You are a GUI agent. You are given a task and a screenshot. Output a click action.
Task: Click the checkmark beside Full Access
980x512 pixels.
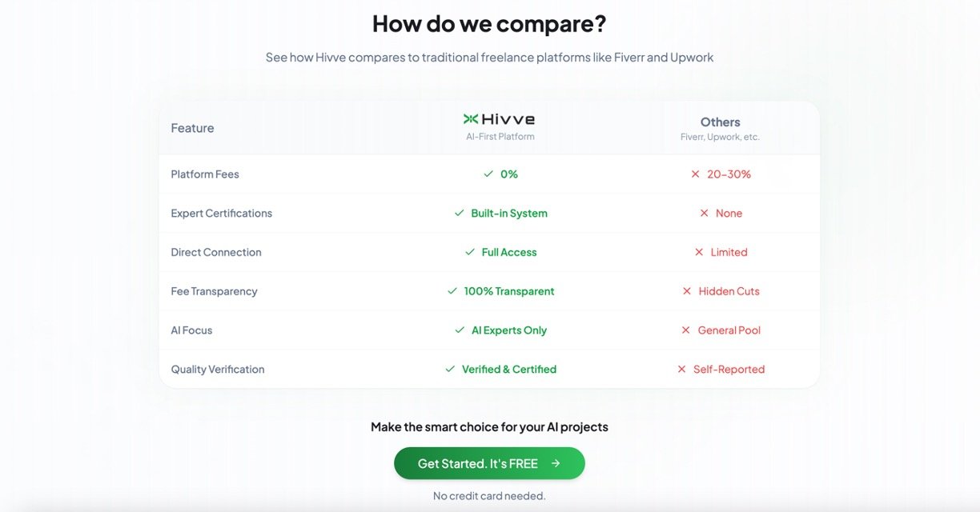tap(470, 252)
